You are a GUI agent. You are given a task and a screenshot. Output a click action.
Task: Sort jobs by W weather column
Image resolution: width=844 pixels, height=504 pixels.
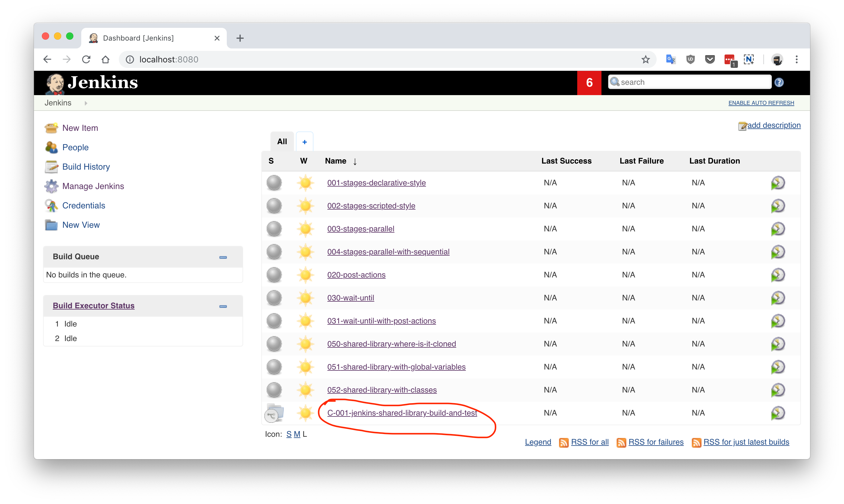tap(303, 161)
